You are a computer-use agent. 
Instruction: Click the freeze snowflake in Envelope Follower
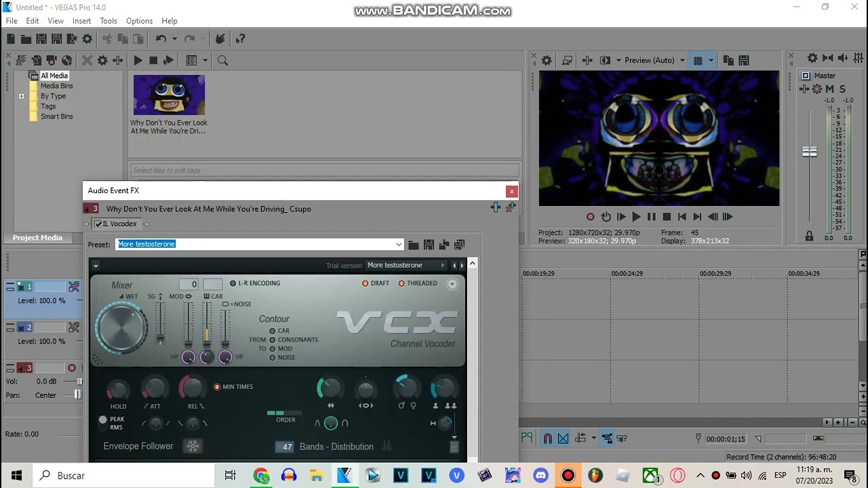coord(193,446)
